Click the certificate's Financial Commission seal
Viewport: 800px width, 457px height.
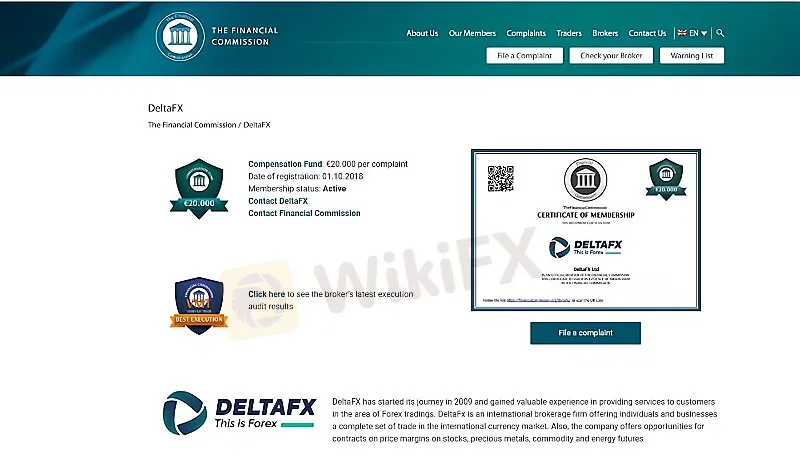point(585,180)
